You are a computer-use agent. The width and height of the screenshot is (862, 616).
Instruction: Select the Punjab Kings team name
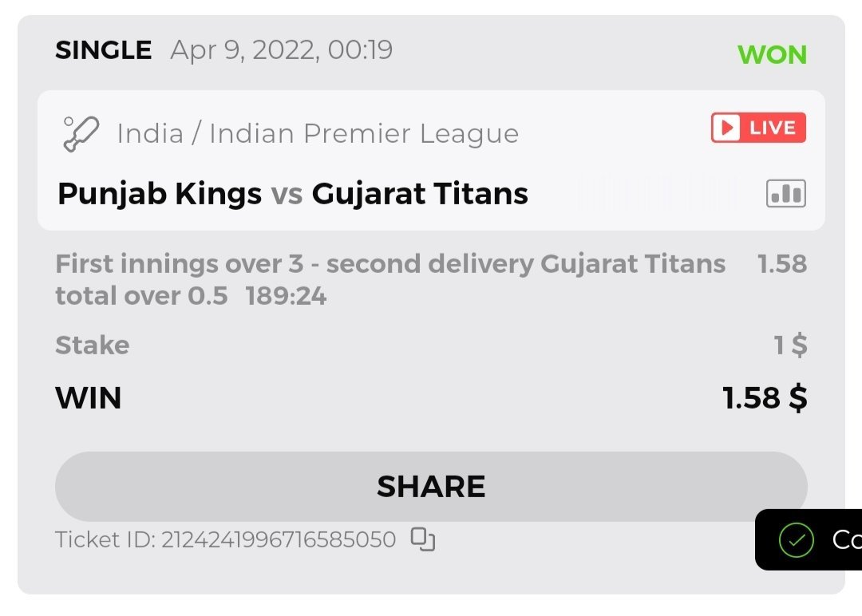point(160,194)
